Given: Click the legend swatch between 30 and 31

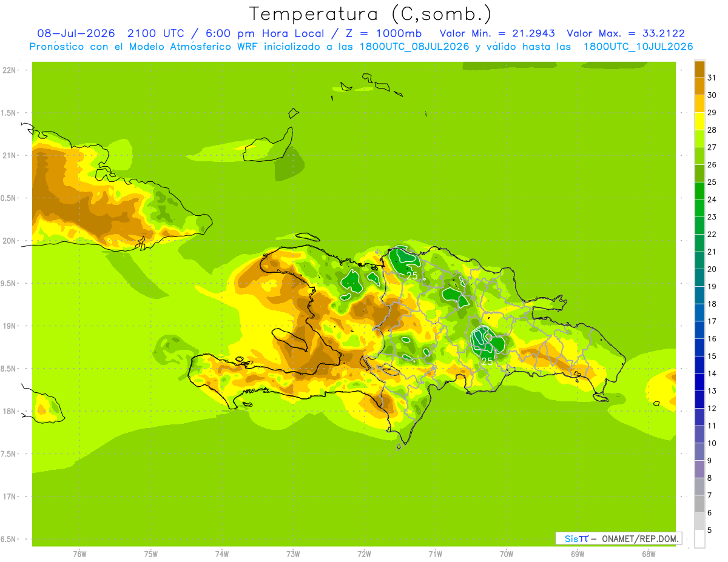Looking at the screenshot, I should [x=699, y=86].
